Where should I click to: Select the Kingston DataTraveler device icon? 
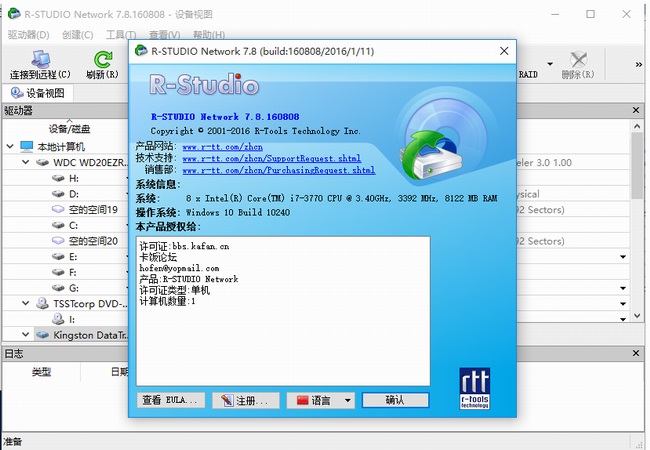(43, 335)
